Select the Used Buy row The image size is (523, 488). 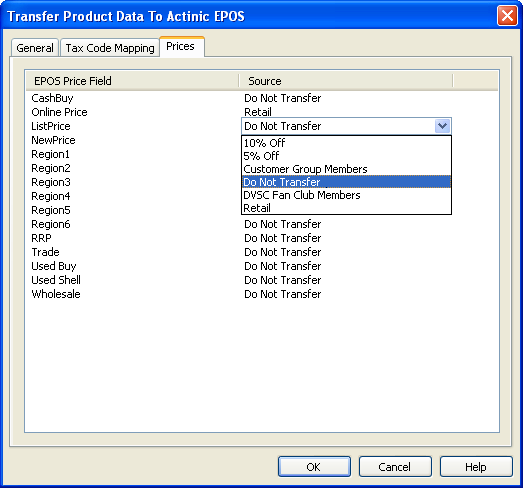(x=54, y=266)
